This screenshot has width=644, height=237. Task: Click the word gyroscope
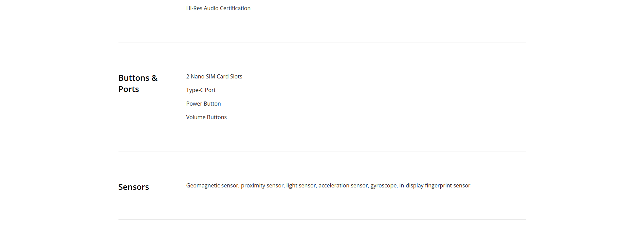(383, 185)
